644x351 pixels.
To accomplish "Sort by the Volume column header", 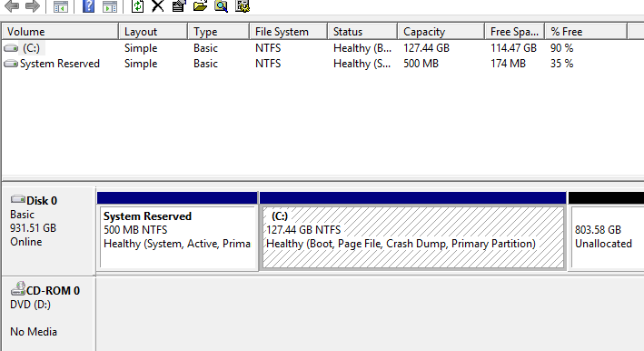I will click(x=60, y=32).
